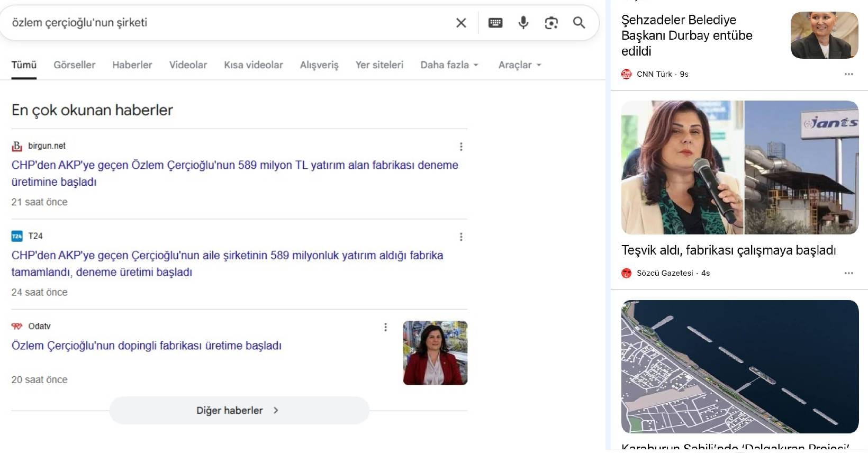The height and width of the screenshot is (453, 868).
Task: Open three-dot menu for T24 result
Action: 461,237
